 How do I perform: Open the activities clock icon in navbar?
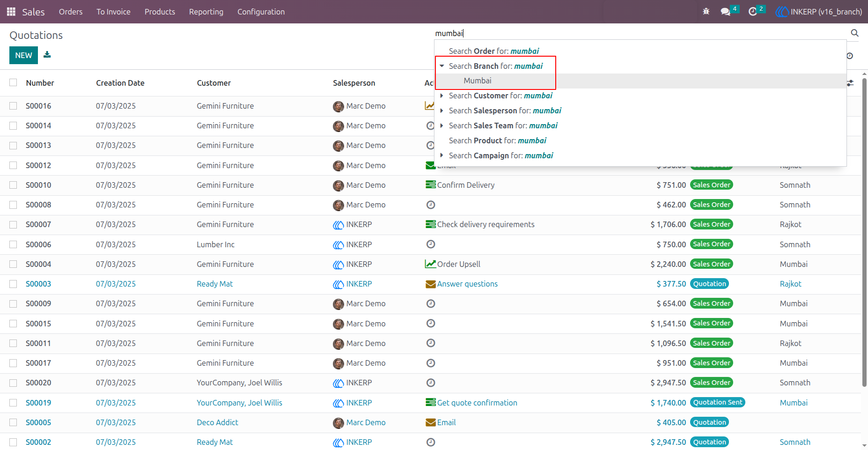(x=753, y=12)
